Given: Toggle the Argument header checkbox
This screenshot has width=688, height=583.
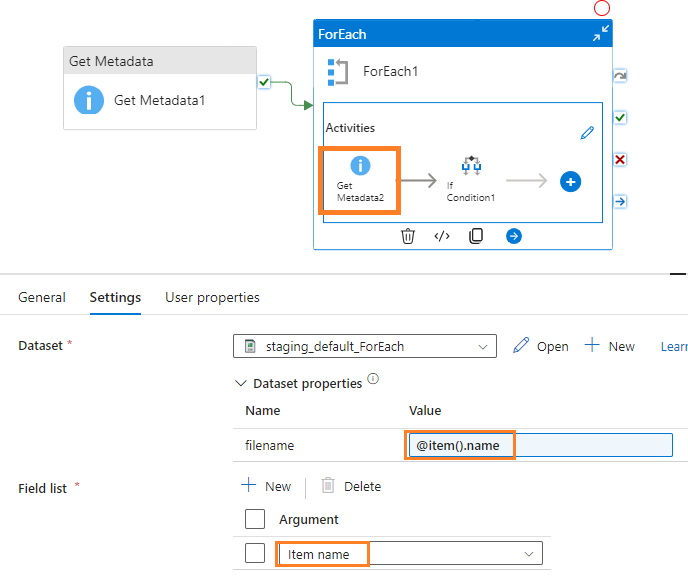Looking at the screenshot, I should [x=255, y=519].
